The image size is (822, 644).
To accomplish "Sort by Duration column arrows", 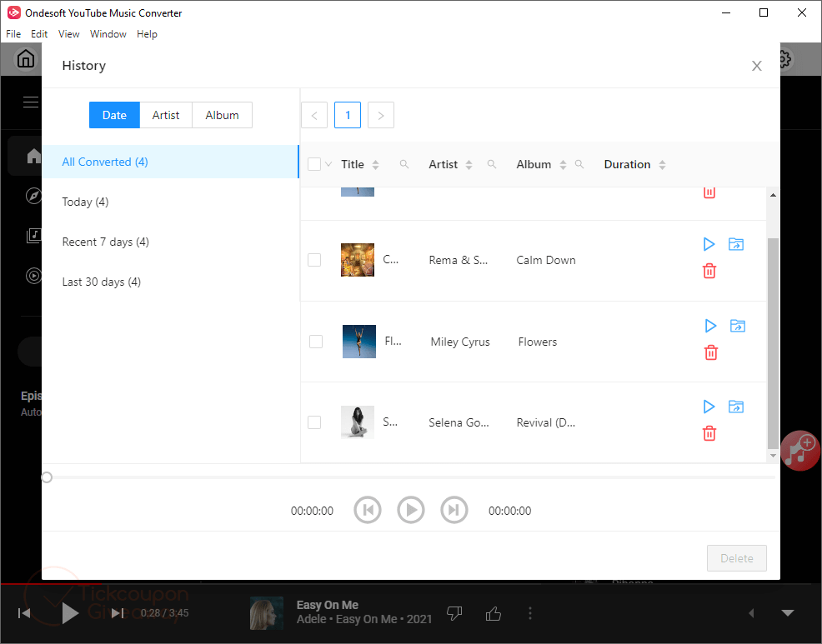I will pyautogui.click(x=662, y=164).
